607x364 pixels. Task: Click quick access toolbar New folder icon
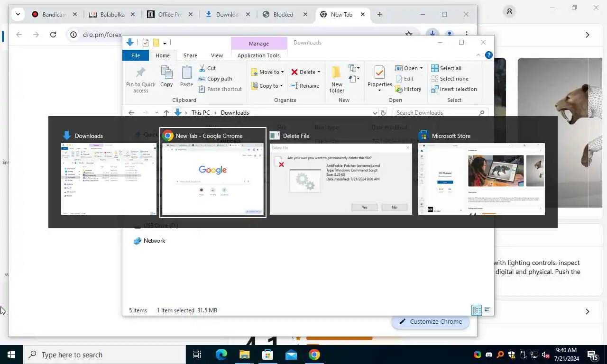click(x=156, y=43)
